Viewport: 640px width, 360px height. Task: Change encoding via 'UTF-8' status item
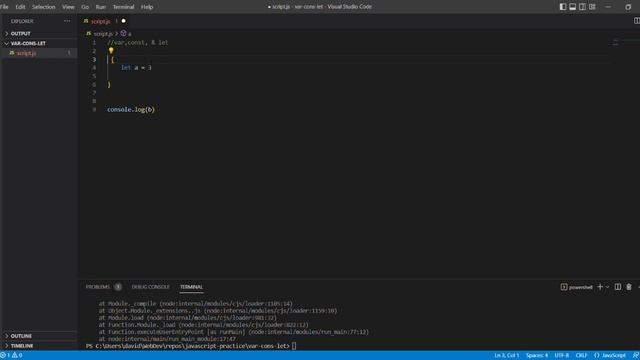[562, 356]
